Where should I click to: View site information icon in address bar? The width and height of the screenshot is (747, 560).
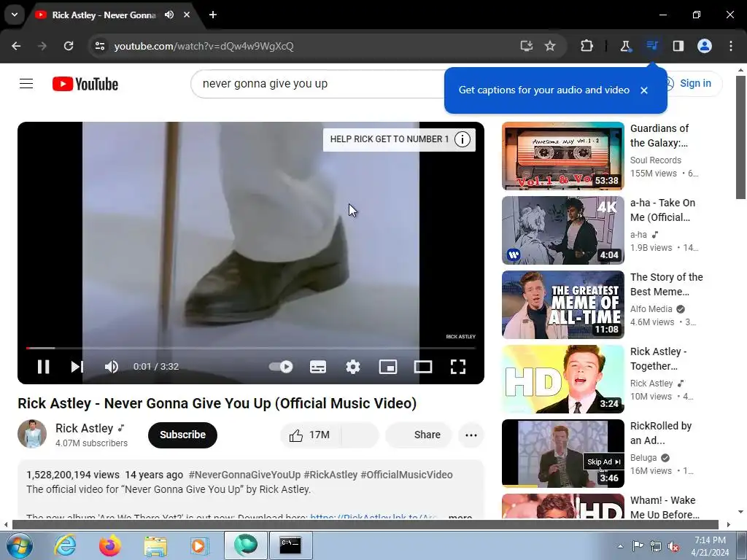click(x=100, y=46)
